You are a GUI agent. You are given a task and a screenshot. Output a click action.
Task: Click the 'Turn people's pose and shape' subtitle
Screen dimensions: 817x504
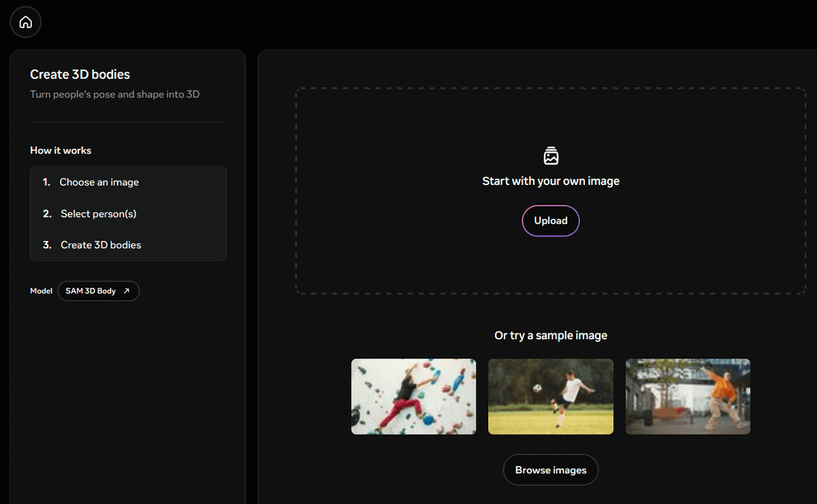click(114, 95)
